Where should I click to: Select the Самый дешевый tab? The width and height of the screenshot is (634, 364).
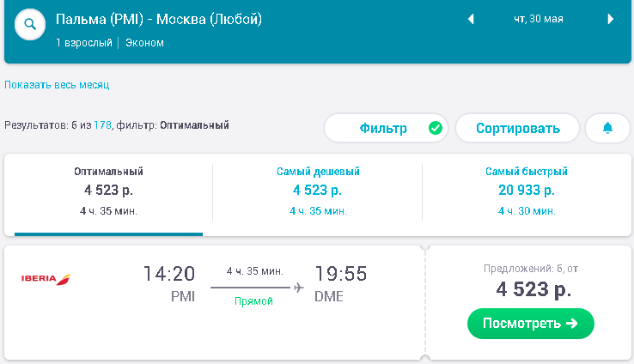(318, 192)
